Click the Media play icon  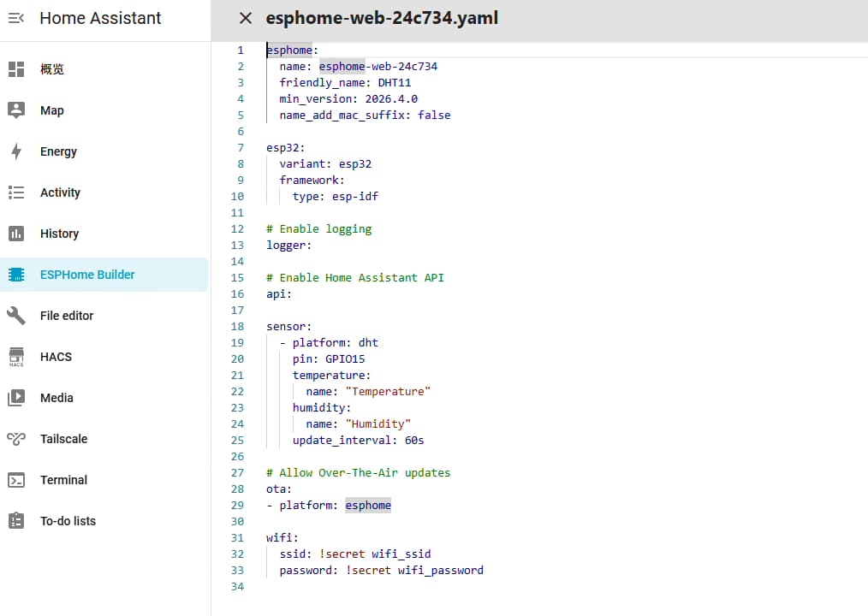tap(16, 398)
